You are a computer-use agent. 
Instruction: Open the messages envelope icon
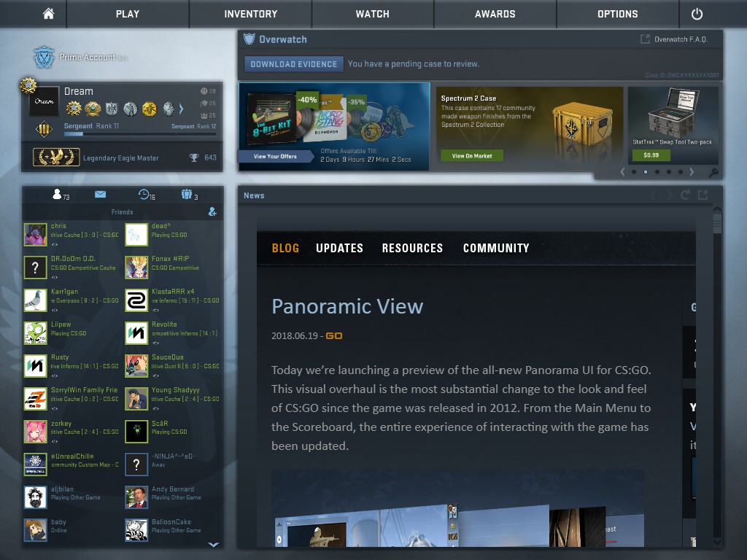100,194
